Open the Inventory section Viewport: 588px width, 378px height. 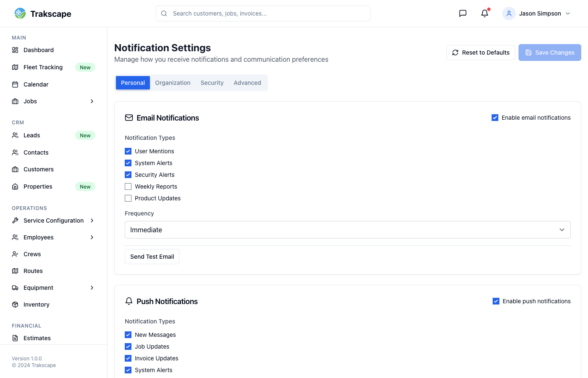[36, 304]
